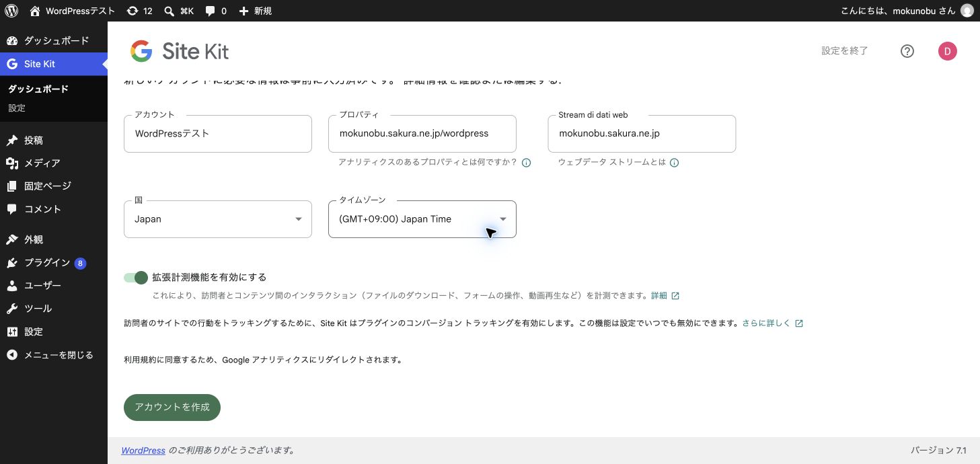Click info icon next to property help
This screenshot has height=464, width=980.
[x=527, y=163]
